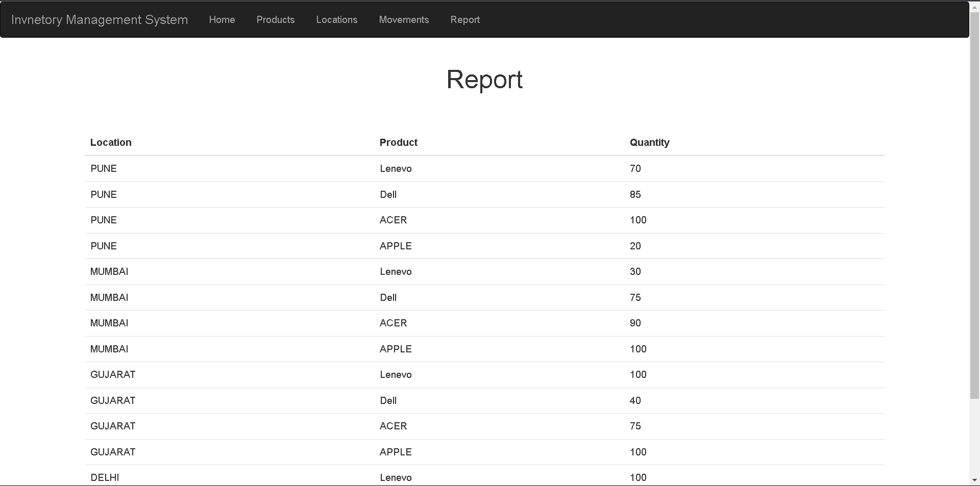
Task: Select the GUJARAT APPLE quantity of 100
Action: tap(638, 452)
